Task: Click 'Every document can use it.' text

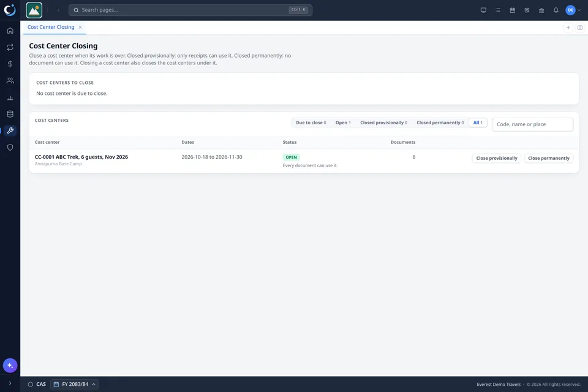Action: pos(310,165)
